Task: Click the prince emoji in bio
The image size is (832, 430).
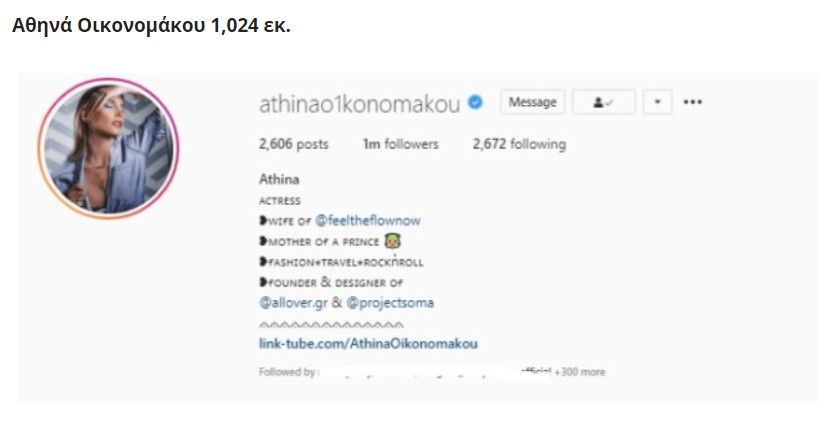Action: [x=392, y=241]
